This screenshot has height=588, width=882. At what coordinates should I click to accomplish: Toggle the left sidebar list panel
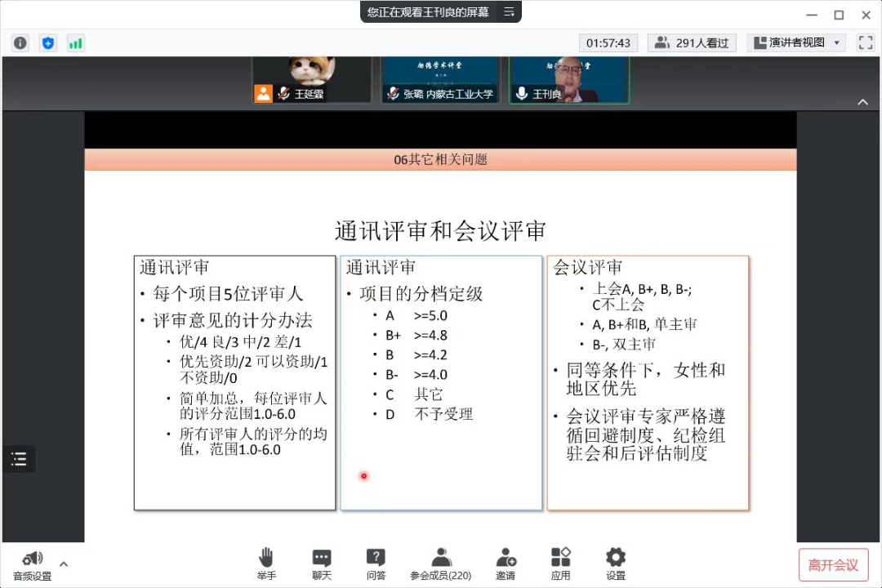[19, 459]
